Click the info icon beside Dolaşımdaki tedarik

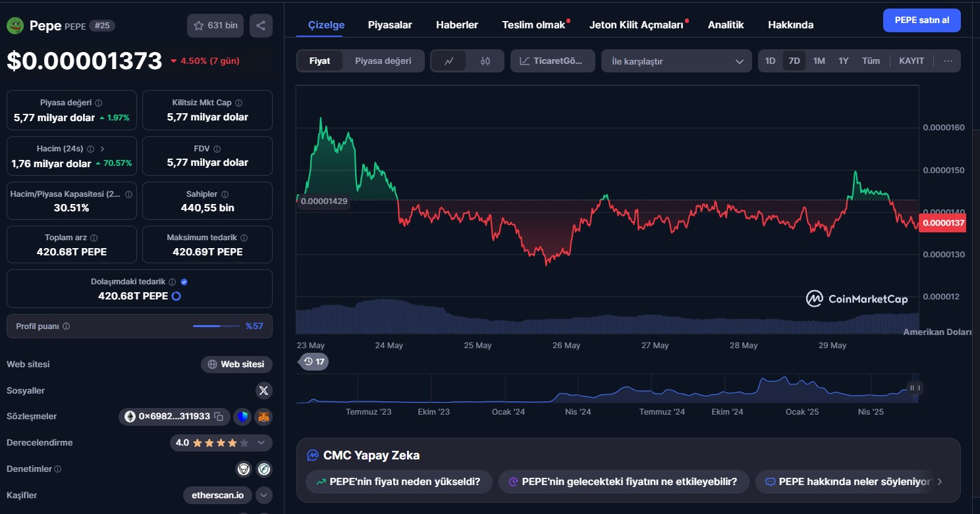pos(172,282)
